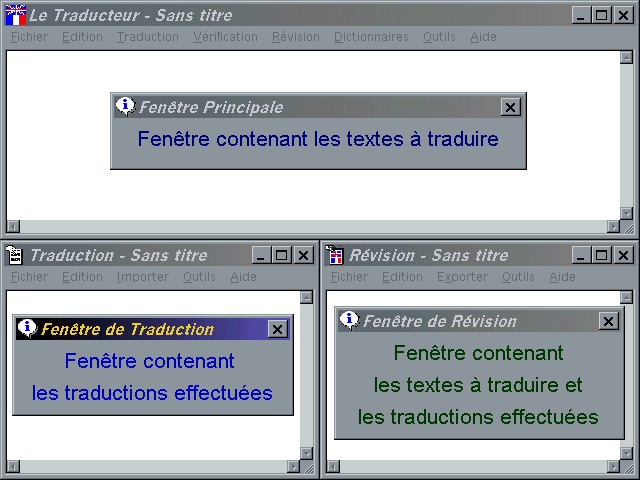Click scroll left arrow in Le Traducteur window
Viewport: 640px width, 480px height.
pyautogui.click(x=13, y=227)
